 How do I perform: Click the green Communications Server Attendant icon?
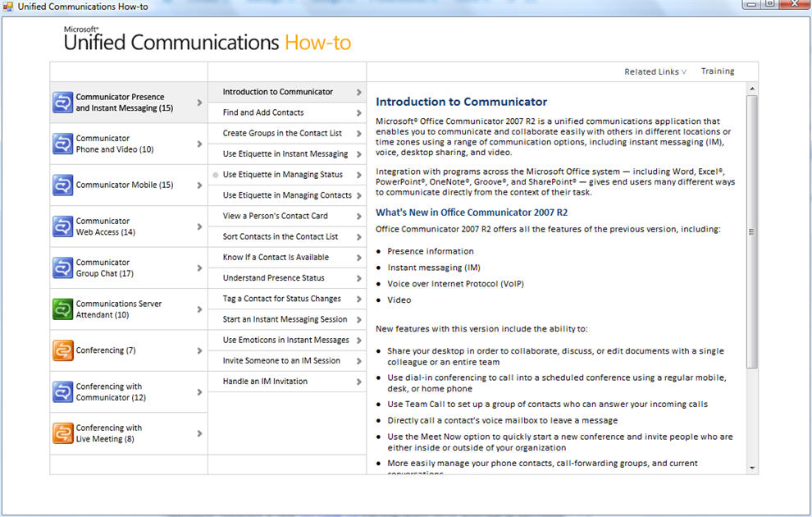coord(63,309)
